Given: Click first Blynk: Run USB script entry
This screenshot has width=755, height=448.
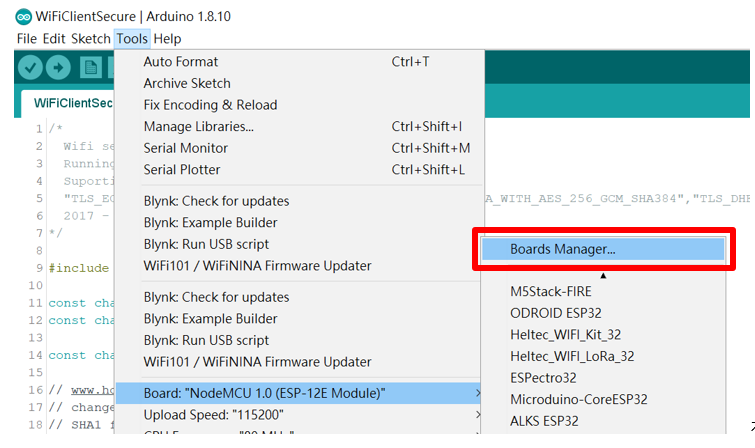Looking at the screenshot, I should pyautogui.click(x=299, y=244).
